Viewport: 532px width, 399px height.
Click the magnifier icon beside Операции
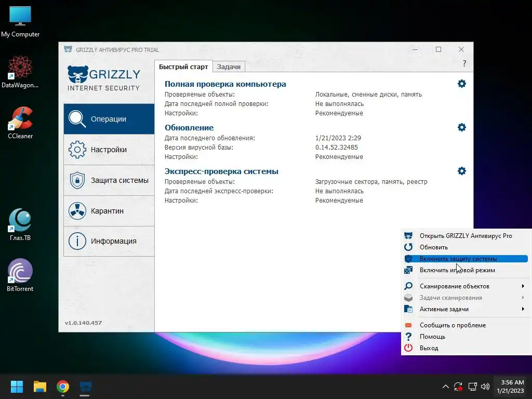tap(77, 119)
